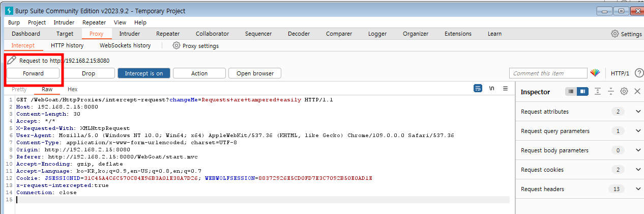This screenshot has height=214, width=644.
Task: Open the Collaborator tab
Action: tap(212, 34)
